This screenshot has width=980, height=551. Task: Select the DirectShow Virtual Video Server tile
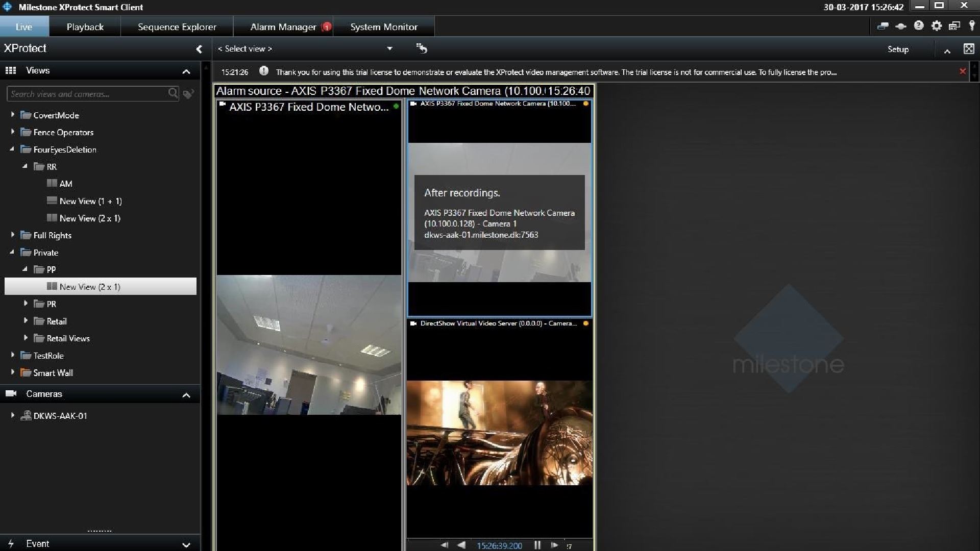[x=500, y=429]
